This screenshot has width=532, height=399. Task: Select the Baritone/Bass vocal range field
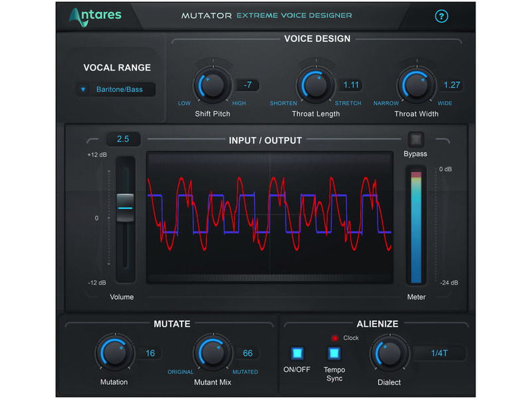click(116, 90)
